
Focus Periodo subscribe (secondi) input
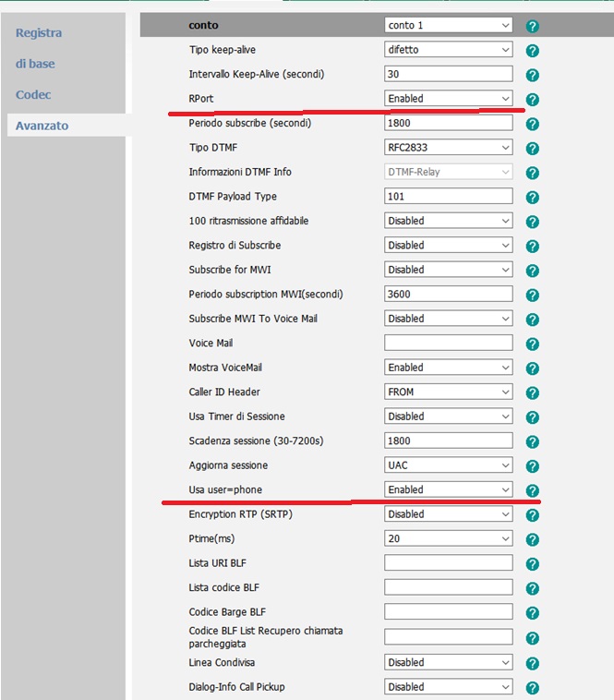449,123
